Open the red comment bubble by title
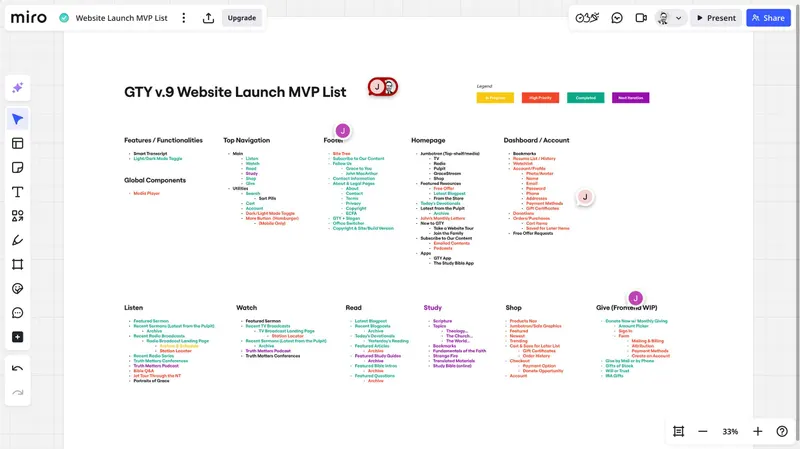 (x=382, y=87)
